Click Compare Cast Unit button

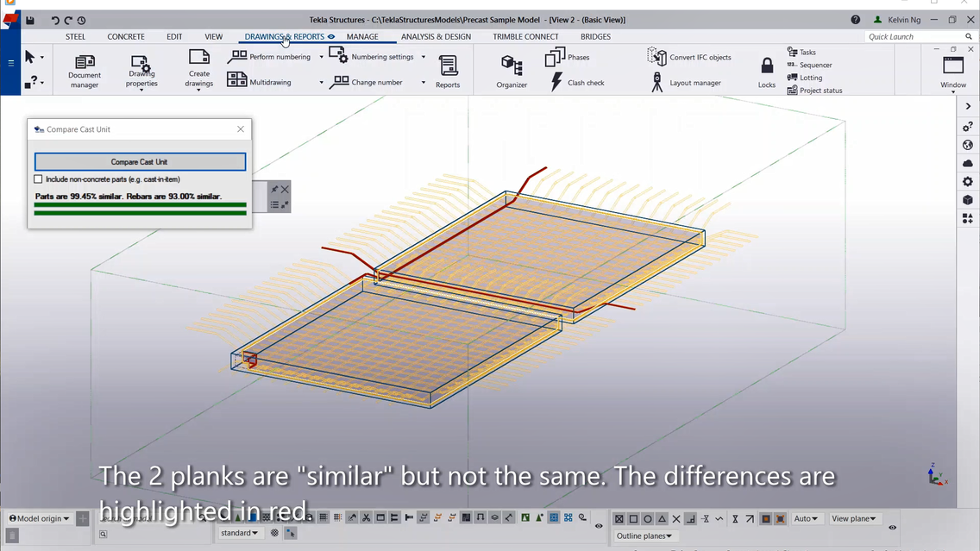point(140,162)
